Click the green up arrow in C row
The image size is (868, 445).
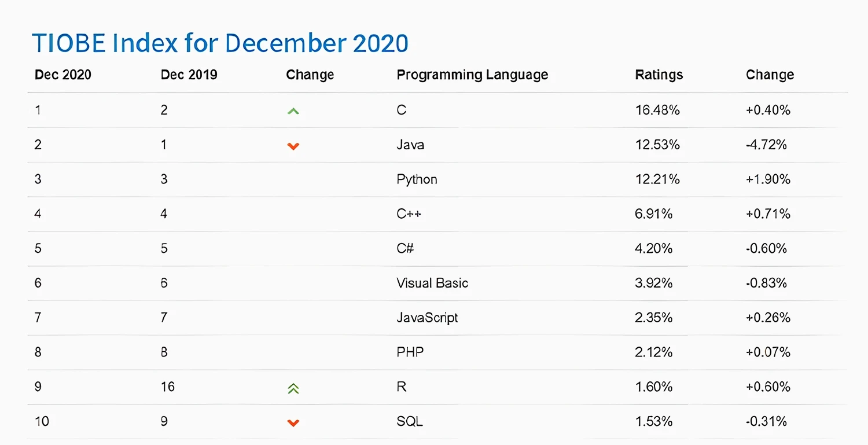(293, 111)
